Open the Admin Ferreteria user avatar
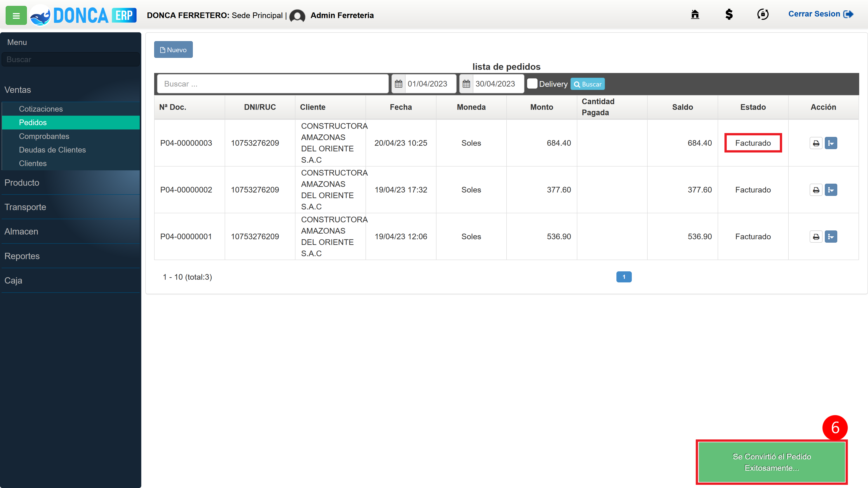 [297, 16]
